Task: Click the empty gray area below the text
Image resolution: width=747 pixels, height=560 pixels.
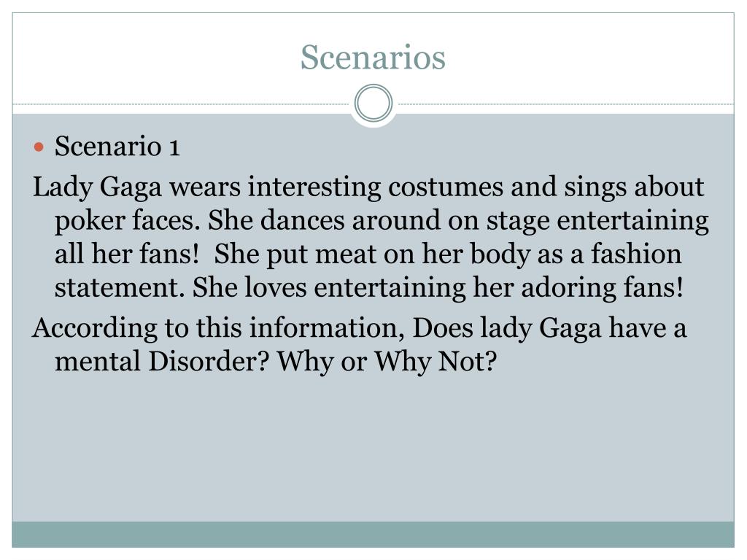Action: 373,448
